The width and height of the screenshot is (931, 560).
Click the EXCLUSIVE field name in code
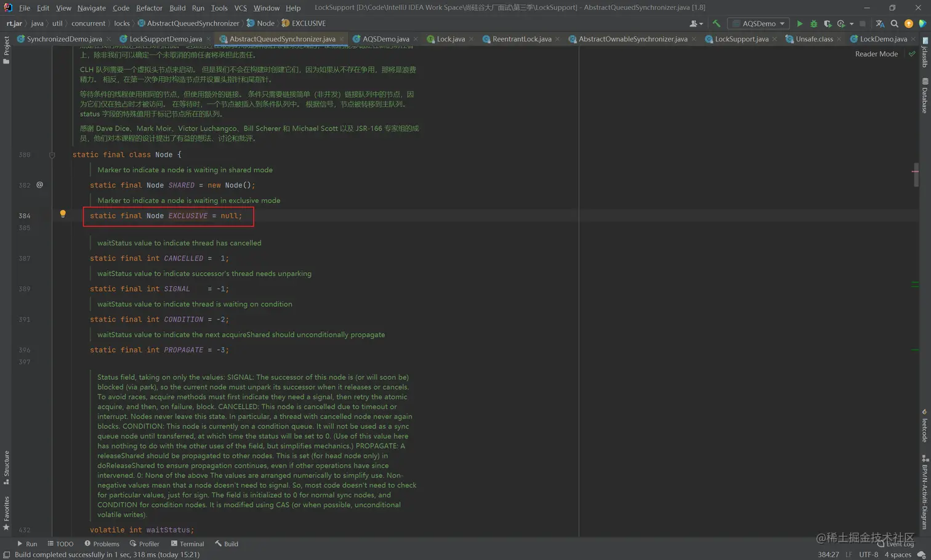point(188,216)
